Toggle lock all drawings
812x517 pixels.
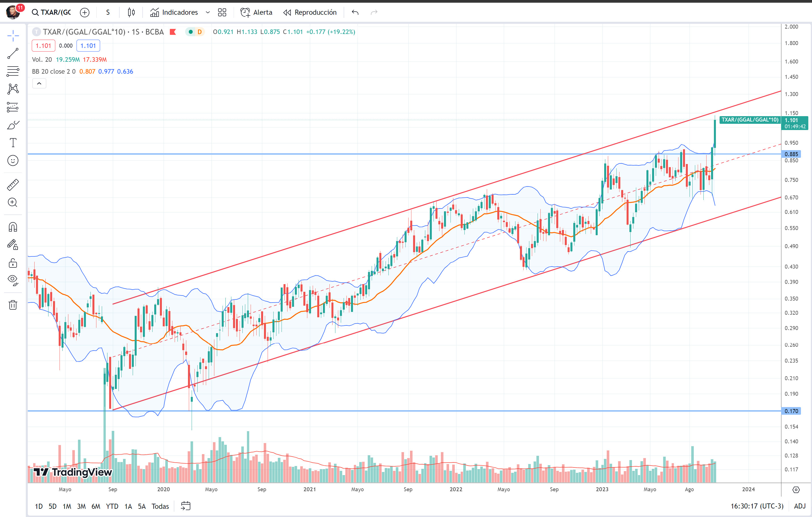13,263
